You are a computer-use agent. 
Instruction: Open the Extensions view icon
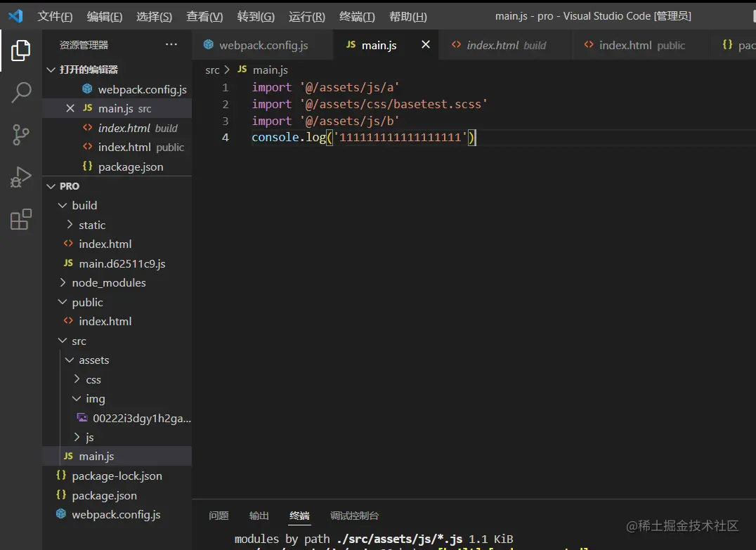pos(21,220)
